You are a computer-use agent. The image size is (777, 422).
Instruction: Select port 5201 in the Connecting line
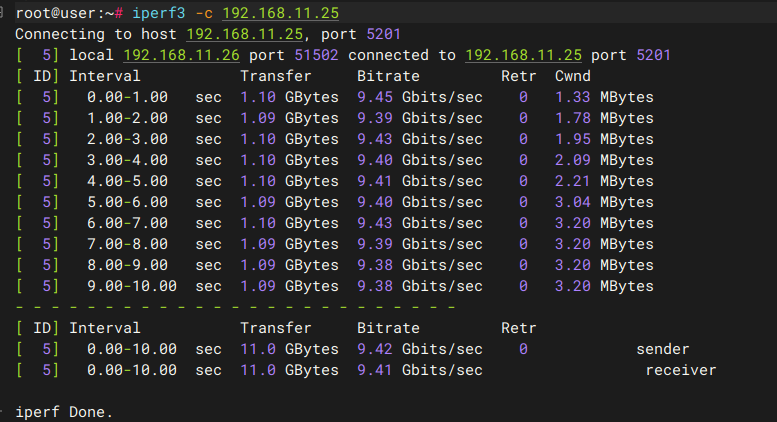[383, 34]
